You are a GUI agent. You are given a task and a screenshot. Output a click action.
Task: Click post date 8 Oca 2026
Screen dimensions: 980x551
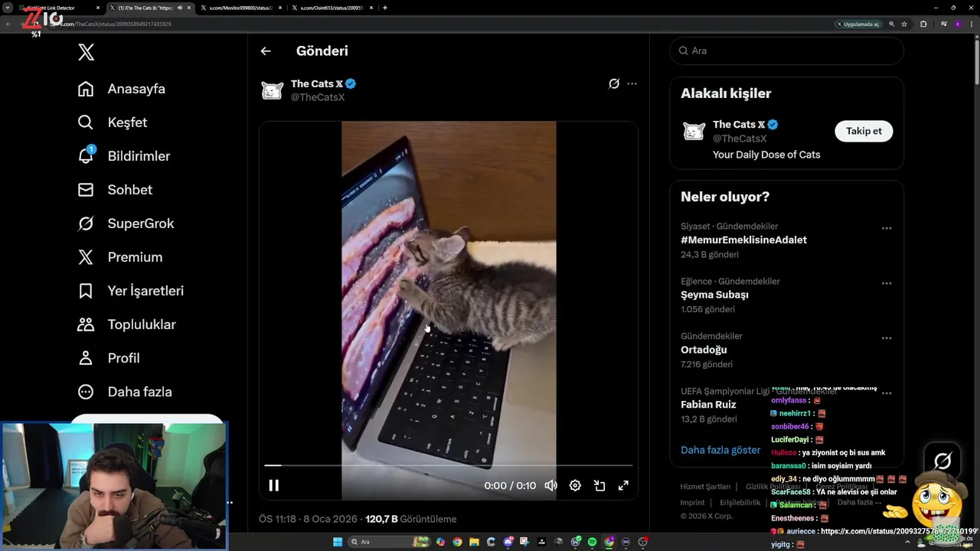click(x=330, y=519)
